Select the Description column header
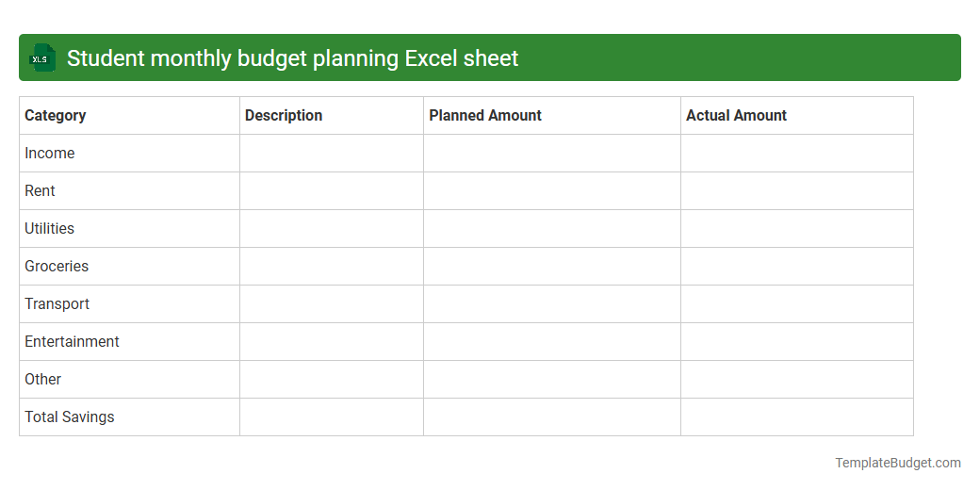The image size is (980, 490). click(332, 116)
